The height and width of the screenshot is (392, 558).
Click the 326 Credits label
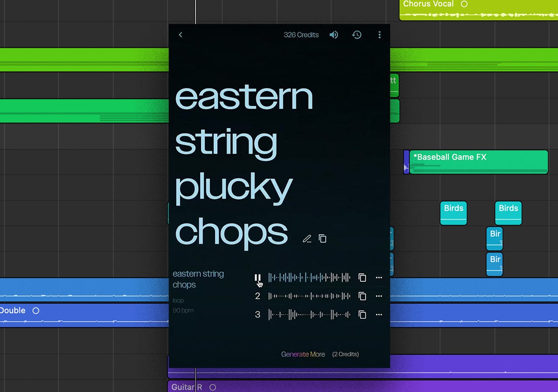coord(301,35)
